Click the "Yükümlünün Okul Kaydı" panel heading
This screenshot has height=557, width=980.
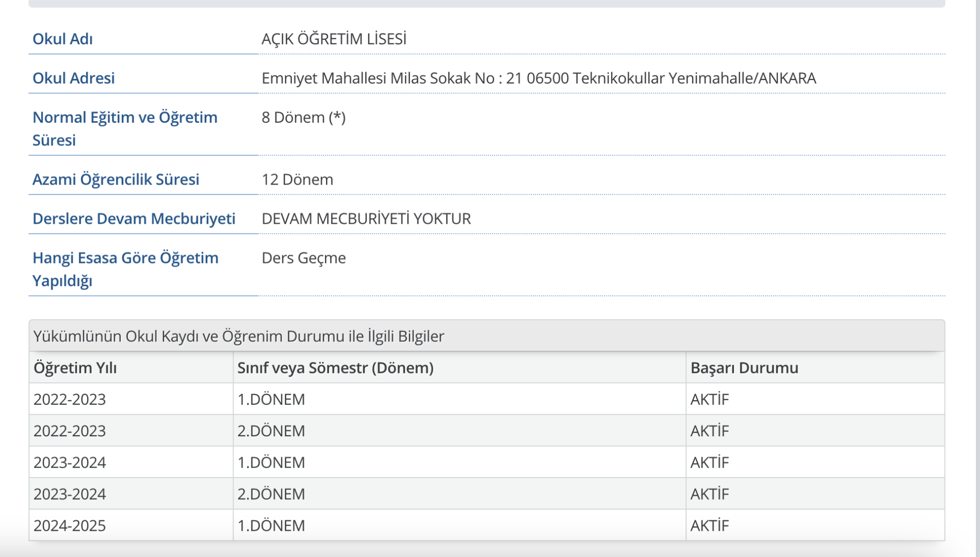(x=238, y=336)
